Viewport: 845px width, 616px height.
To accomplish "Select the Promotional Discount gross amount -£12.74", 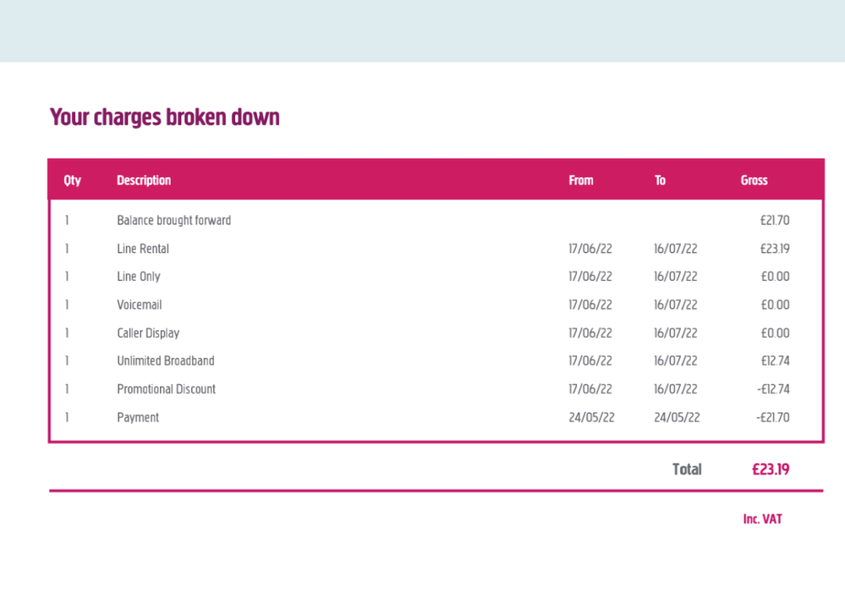I will tap(772, 389).
